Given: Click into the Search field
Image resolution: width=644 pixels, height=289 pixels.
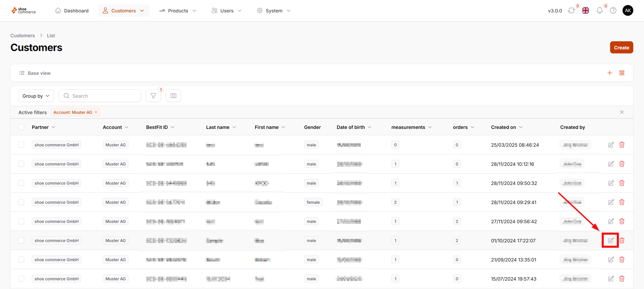Looking at the screenshot, I should point(104,96).
